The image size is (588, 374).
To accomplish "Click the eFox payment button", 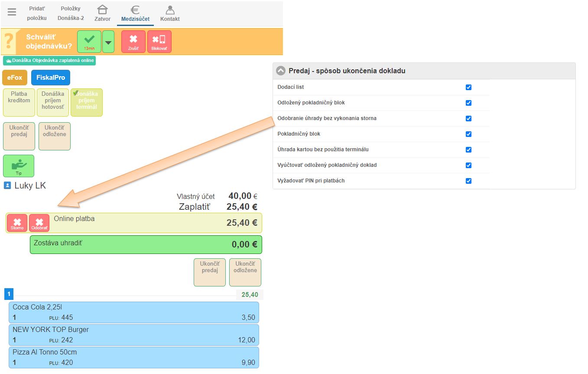I will tap(15, 78).
